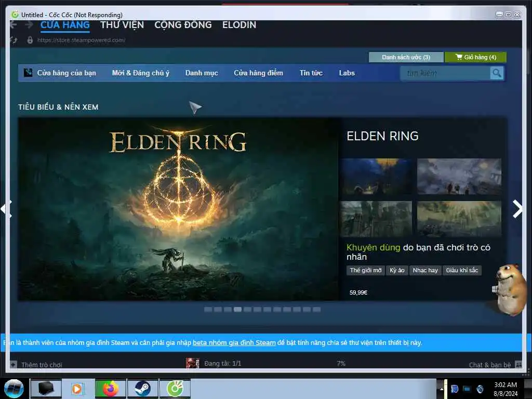Select the last carousel page dot
The image size is (532, 399).
point(316,310)
